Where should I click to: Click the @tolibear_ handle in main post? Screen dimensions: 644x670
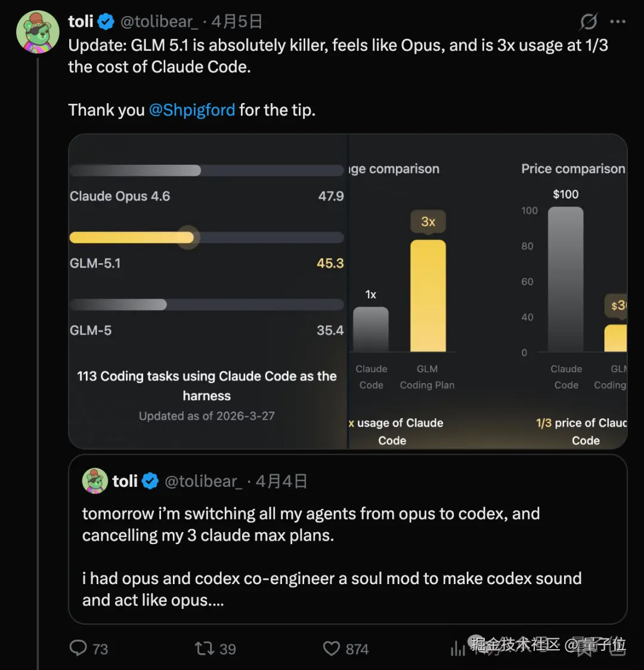tap(159, 22)
